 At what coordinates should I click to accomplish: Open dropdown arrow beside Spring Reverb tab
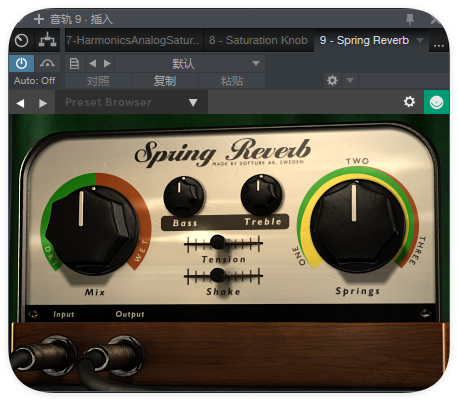(420, 40)
